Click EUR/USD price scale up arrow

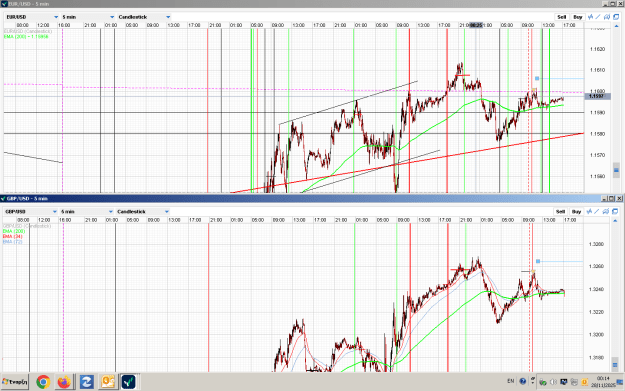(x=617, y=25)
